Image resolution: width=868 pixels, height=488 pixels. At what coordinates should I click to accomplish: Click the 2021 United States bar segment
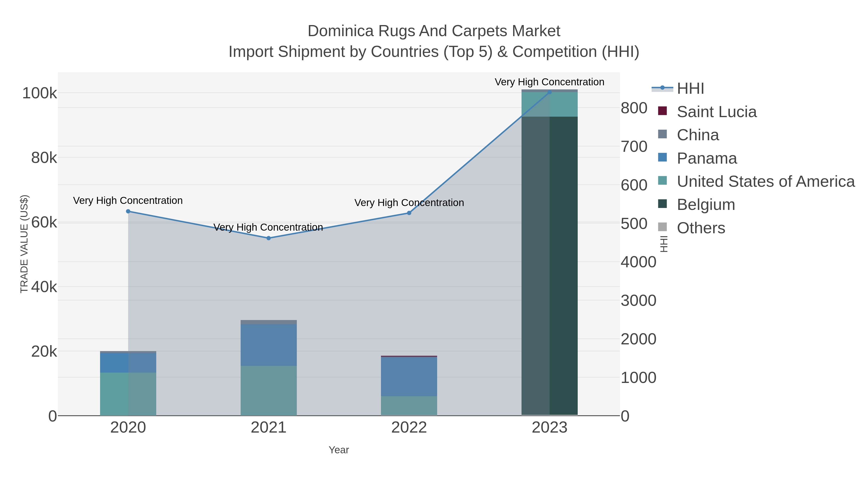pyautogui.click(x=269, y=391)
